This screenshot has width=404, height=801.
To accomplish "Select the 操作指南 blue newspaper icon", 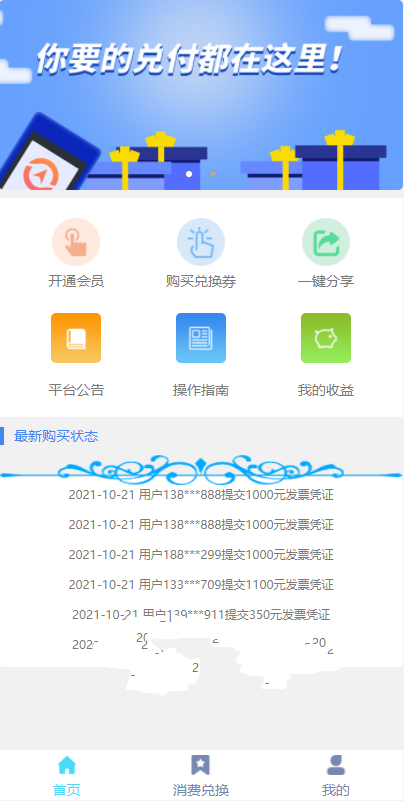I will (x=201, y=338).
